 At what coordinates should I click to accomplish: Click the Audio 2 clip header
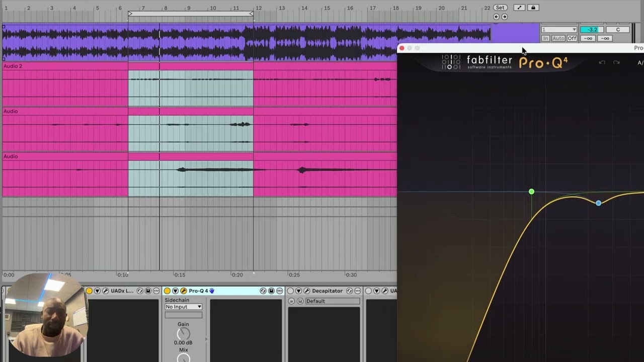(199, 66)
